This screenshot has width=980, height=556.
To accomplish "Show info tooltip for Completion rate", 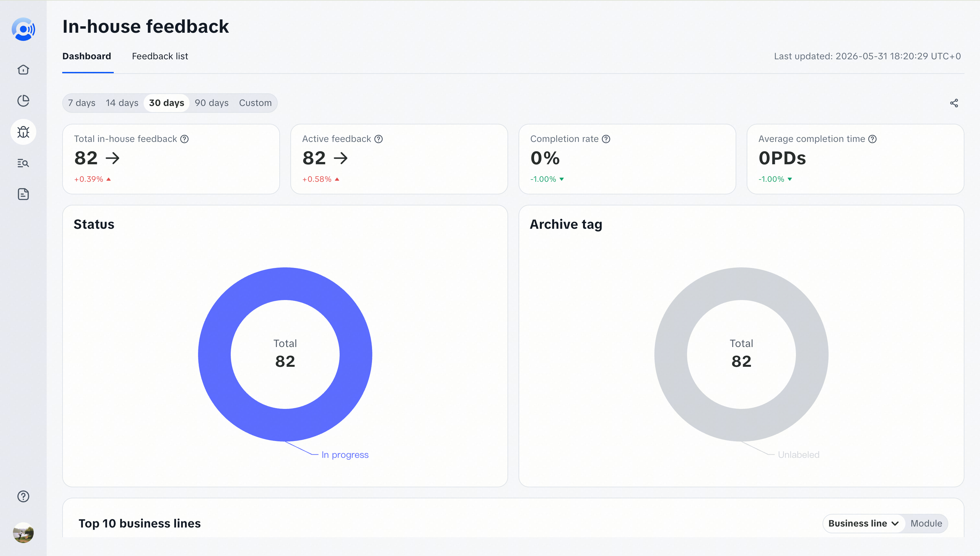I will 606,139.
